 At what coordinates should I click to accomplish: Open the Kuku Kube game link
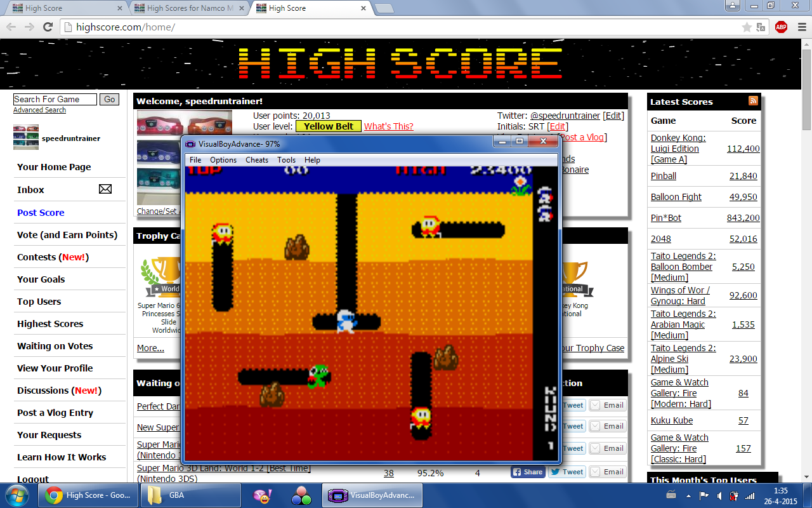click(672, 420)
